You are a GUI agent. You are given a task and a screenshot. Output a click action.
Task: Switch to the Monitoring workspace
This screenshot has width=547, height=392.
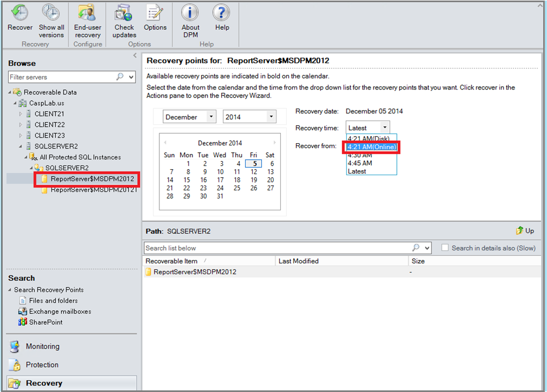coord(42,346)
